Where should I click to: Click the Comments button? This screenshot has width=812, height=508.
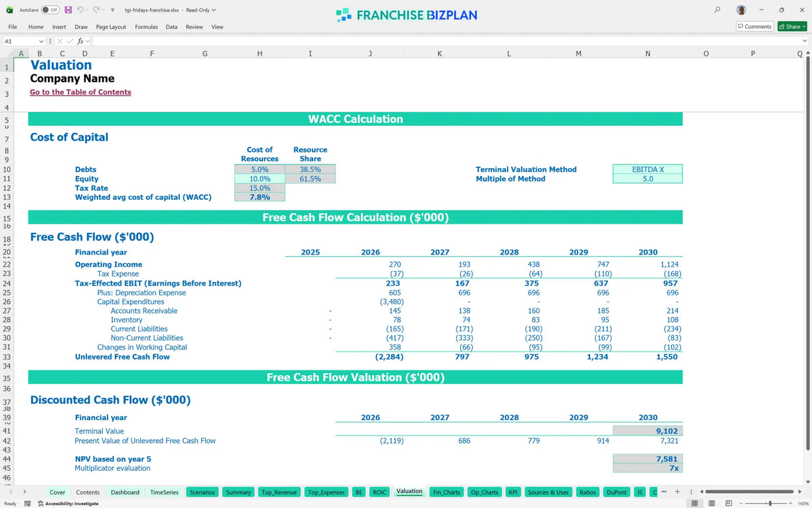(x=754, y=26)
